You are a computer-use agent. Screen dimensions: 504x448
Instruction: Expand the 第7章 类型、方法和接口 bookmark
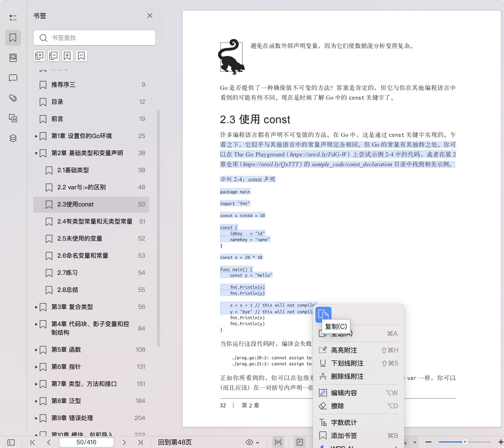[x=36, y=384]
